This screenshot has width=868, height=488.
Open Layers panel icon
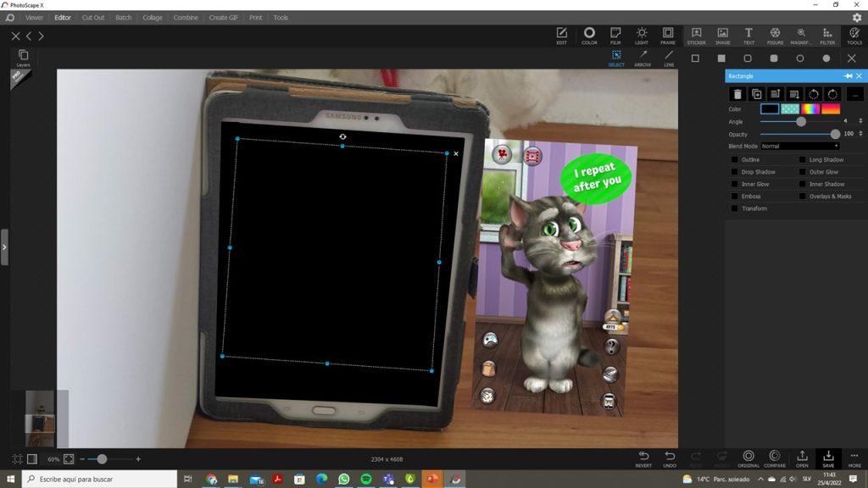coord(23,58)
